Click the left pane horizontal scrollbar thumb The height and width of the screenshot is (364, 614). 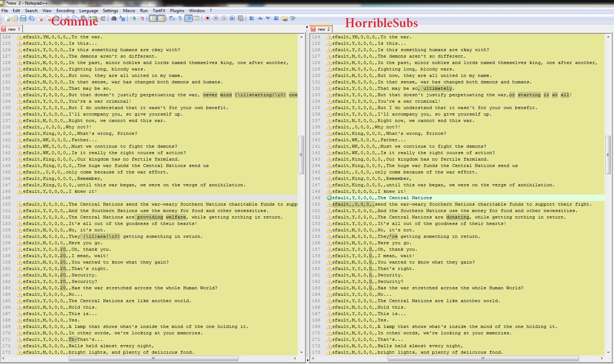154,358
